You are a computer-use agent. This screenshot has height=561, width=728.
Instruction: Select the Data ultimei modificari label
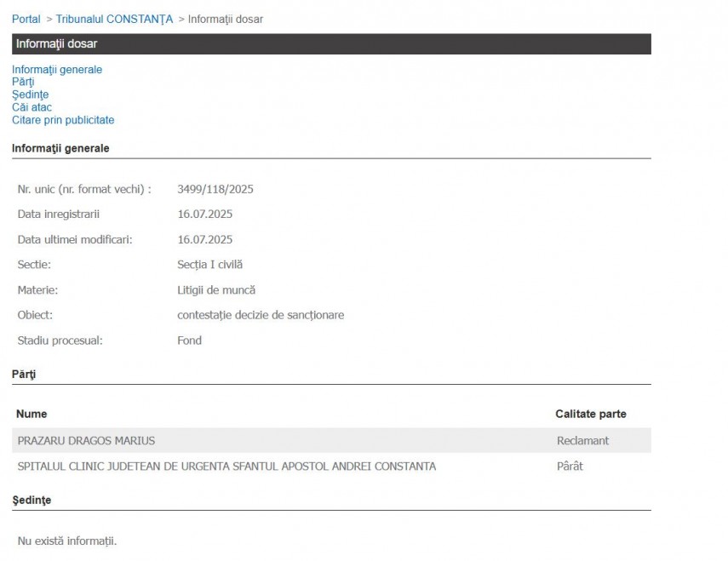click(x=75, y=239)
